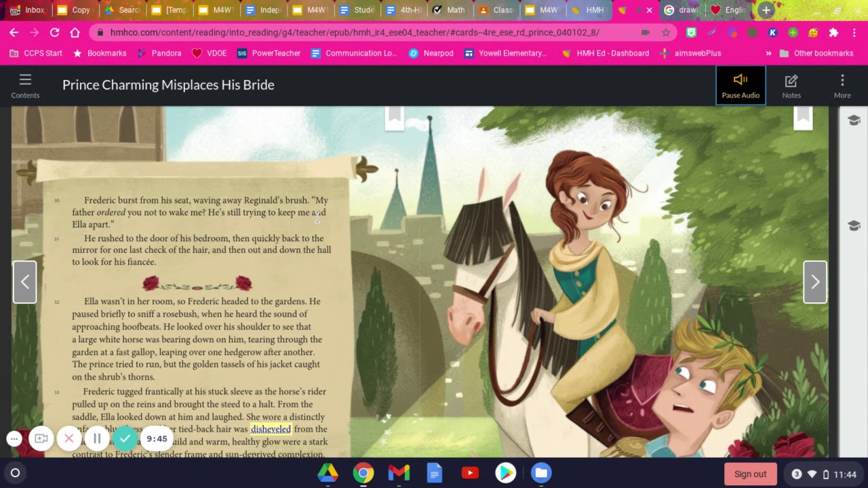Click the upper graduation cap teacher icon
The height and width of the screenshot is (488, 868).
[x=854, y=121]
